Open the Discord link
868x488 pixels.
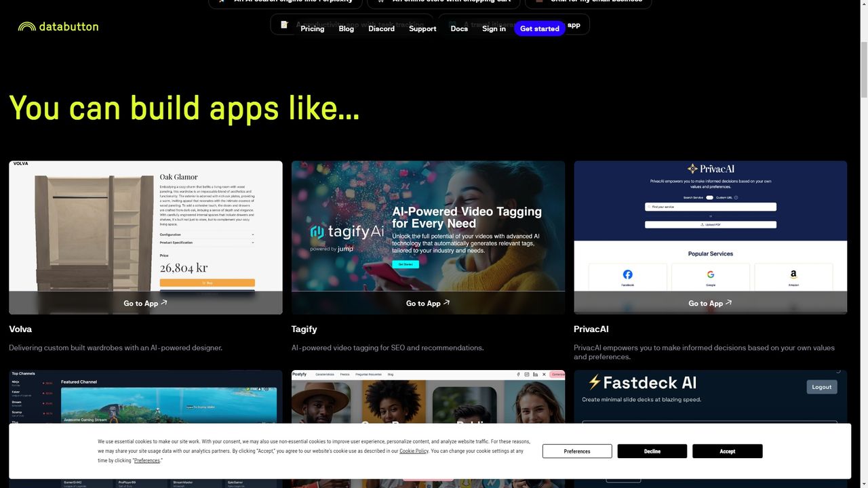pyautogui.click(x=382, y=28)
